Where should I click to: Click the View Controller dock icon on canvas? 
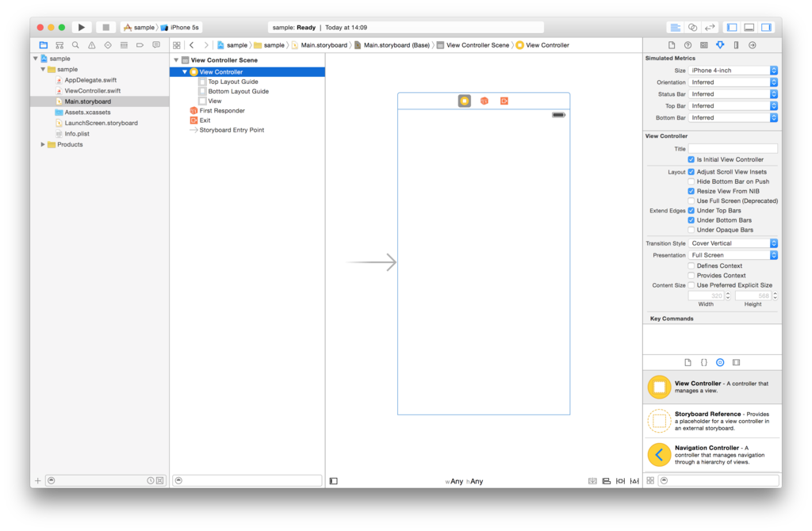(465, 101)
